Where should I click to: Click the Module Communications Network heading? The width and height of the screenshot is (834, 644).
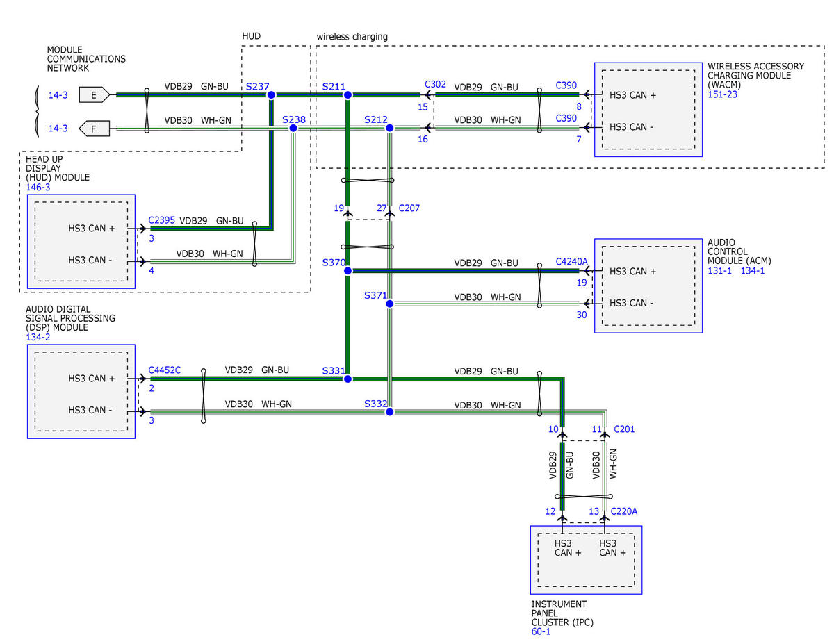(x=86, y=59)
